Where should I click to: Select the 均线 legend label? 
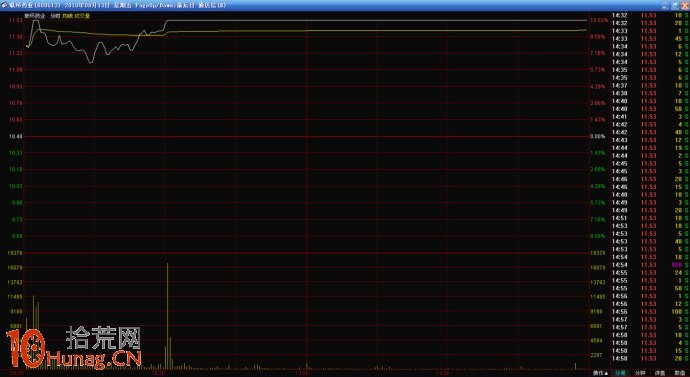click(67, 16)
